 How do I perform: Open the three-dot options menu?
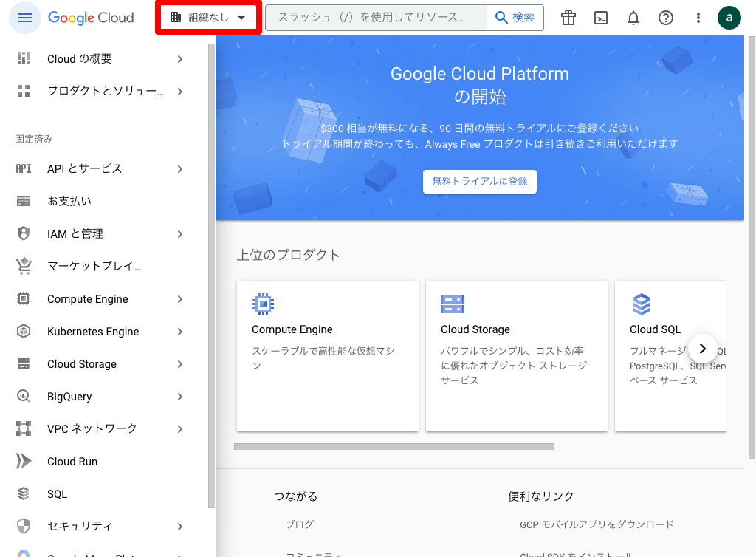click(697, 17)
